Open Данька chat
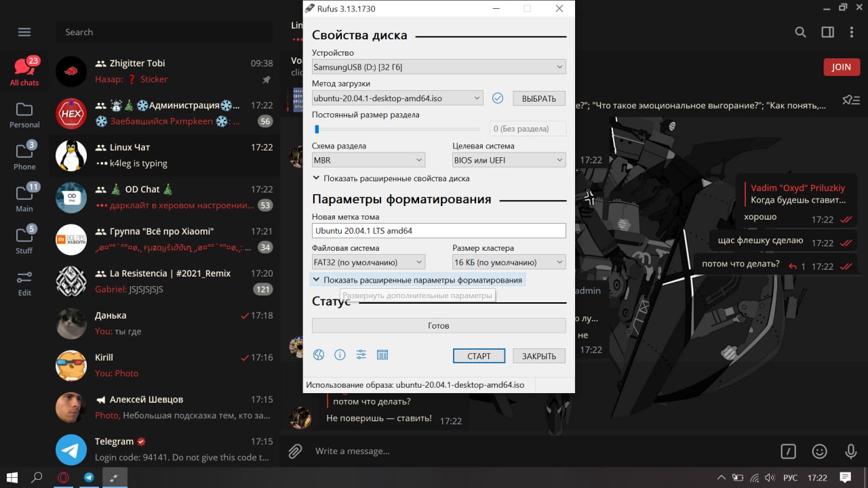Screen dimensions: 868x488 tap(165, 323)
